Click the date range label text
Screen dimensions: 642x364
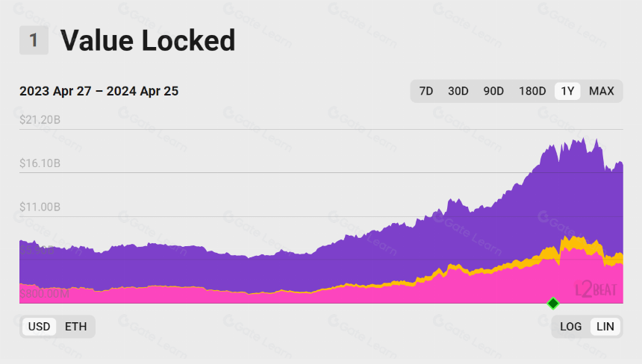pos(99,91)
